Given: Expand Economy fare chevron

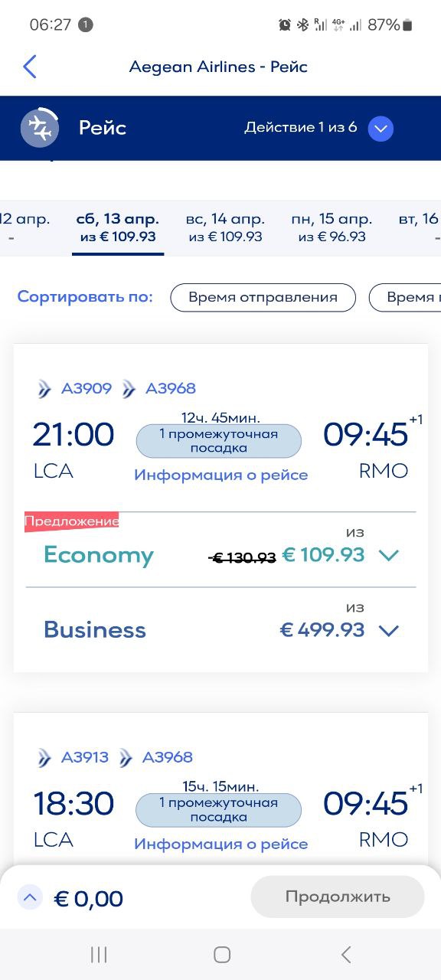Looking at the screenshot, I should click(x=389, y=555).
